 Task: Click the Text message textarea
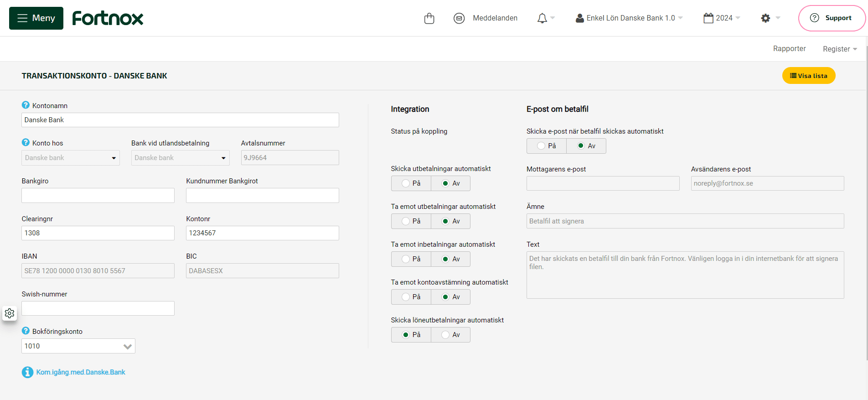pyautogui.click(x=685, y=275)
